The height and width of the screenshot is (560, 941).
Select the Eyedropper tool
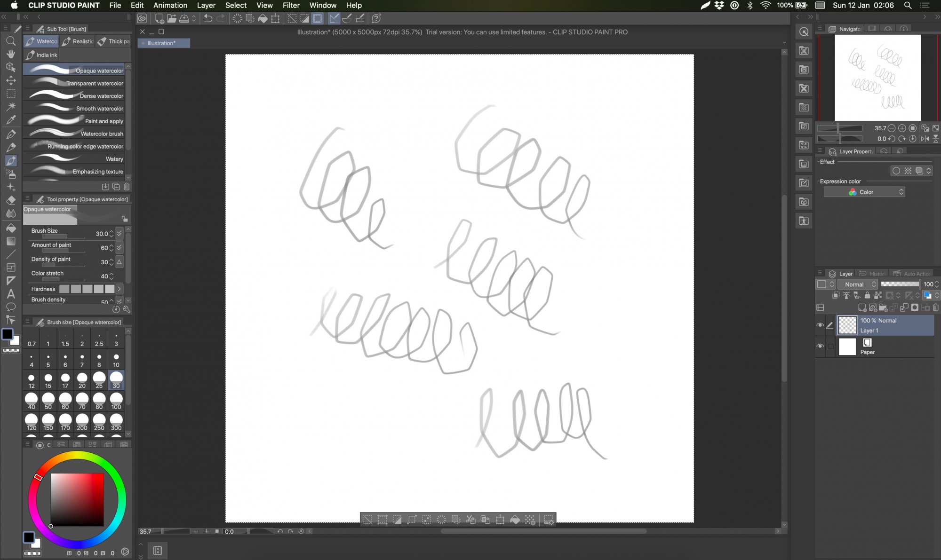[11, 120]
